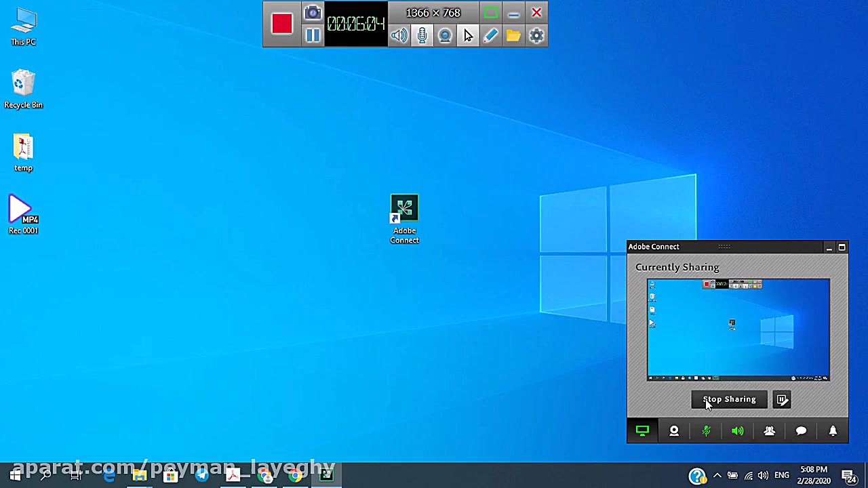Open notifications bell in Adobe Connect
This screenshot has height=488, width=868.
tap(833, 431)
